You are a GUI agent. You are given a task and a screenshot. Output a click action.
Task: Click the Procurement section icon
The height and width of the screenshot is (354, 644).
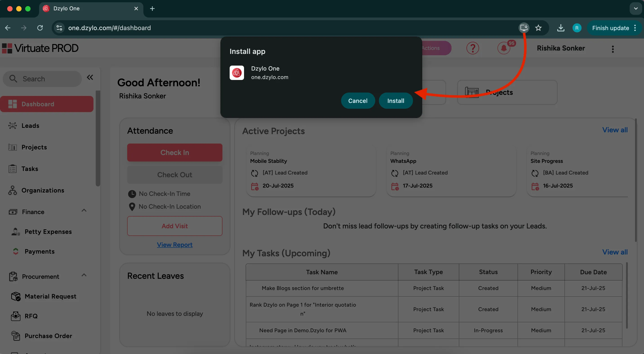click(13, 277)
